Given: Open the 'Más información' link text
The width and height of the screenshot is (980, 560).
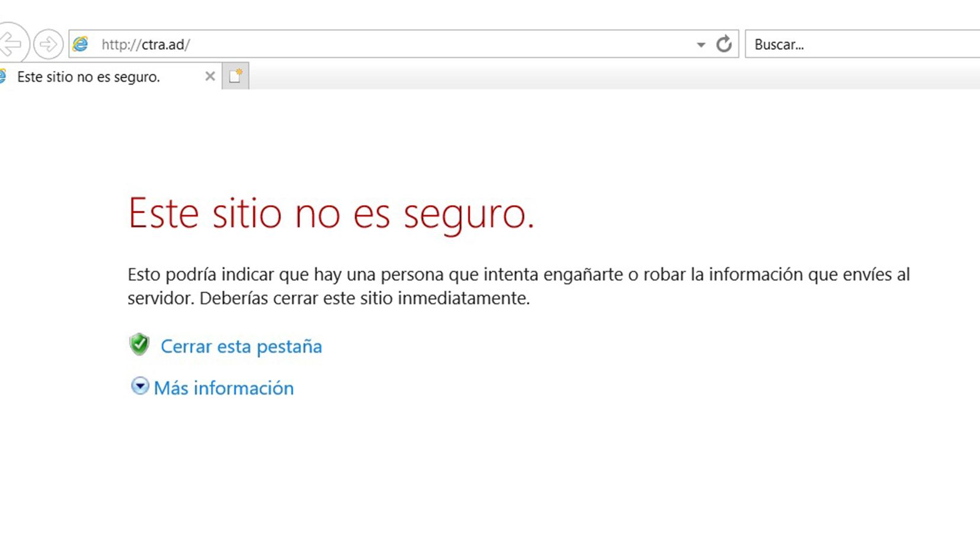Looking at the screenshot, I should pos(223,388).
